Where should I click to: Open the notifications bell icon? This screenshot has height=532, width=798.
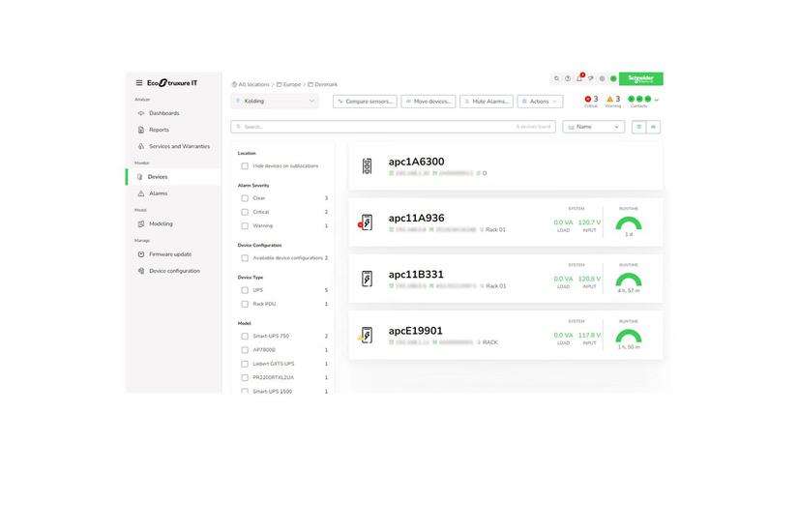pyautogui.click(x=579, y=78)
